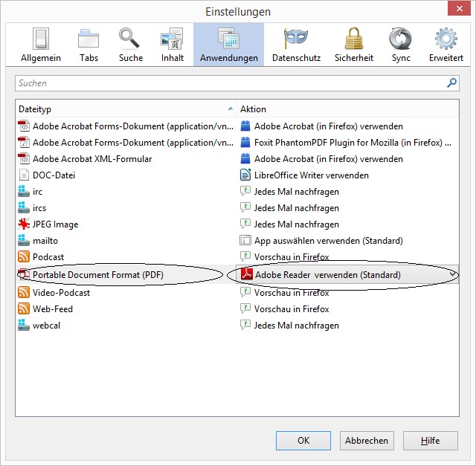Click the irc protocol icon
The height and width of the screenshot is (466, 476).
pyautogui.click(x=24, y=191)
